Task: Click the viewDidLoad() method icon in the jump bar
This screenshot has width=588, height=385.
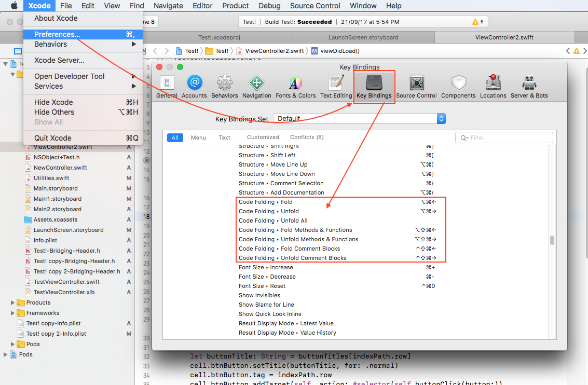Action: coord(314,51)
